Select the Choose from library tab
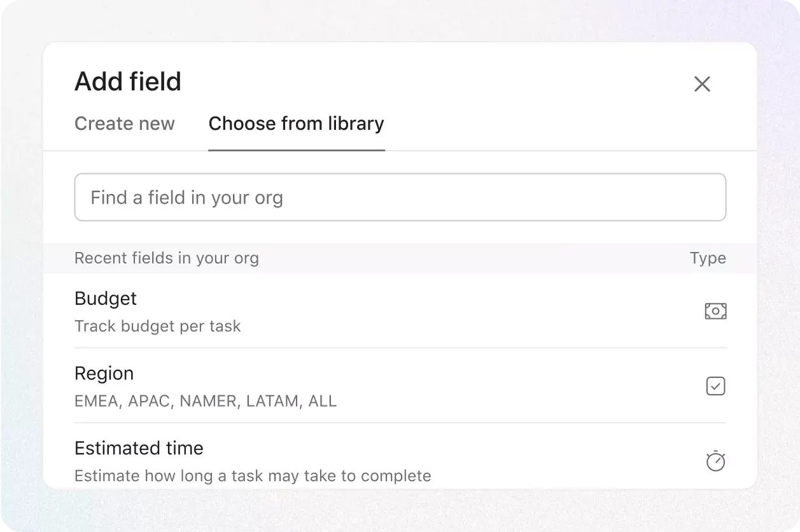 click(296, 123)
